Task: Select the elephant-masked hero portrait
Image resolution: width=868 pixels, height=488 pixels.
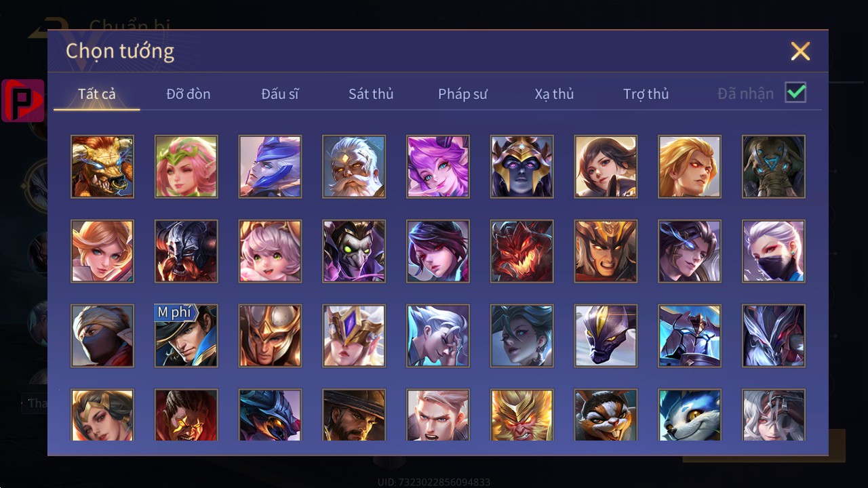Action: pos(774,167)
